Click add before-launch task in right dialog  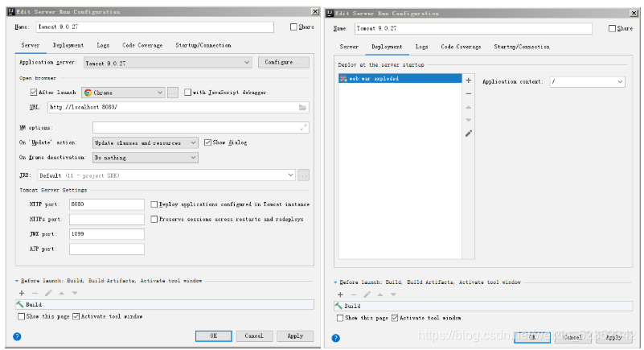340,294
